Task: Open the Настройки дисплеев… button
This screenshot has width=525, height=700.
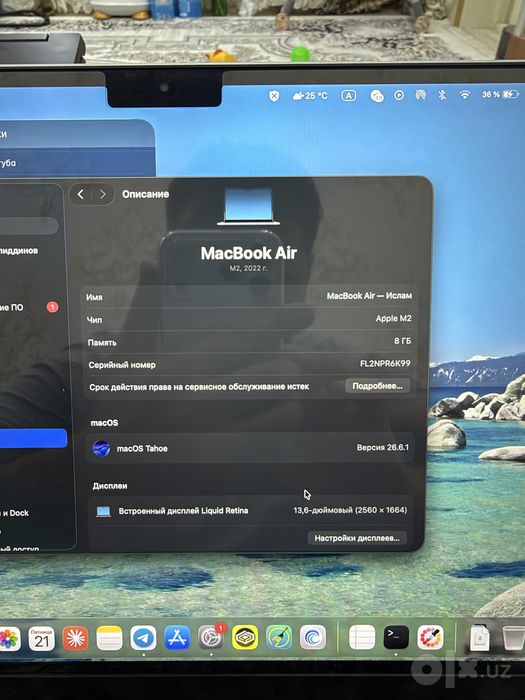Action: (x=357, y=538)
